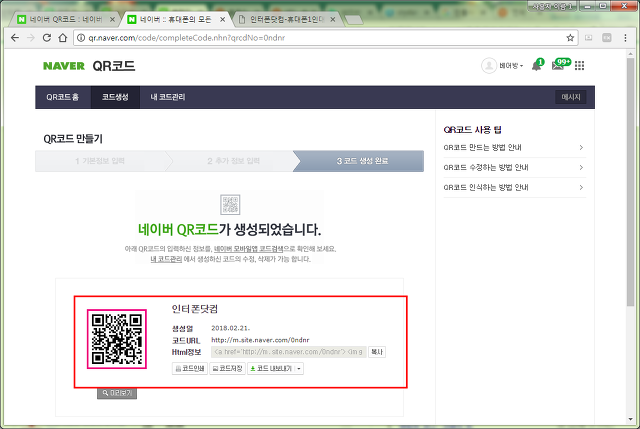This screenshot has height=429, width=640.
Task: Close the first 네이버 QR코드 tab
Action: [112, 19]
